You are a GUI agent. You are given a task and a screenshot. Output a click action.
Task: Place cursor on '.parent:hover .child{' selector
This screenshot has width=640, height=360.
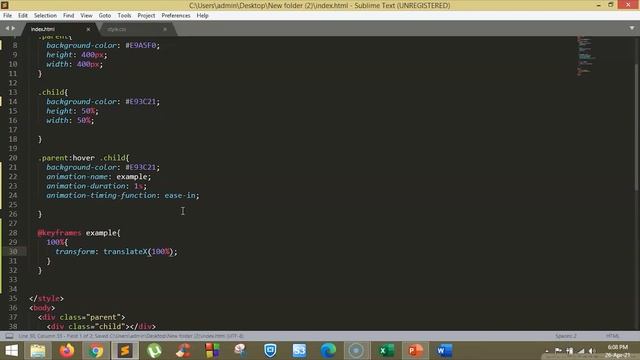pyautogui.click(x=84, y=158)
